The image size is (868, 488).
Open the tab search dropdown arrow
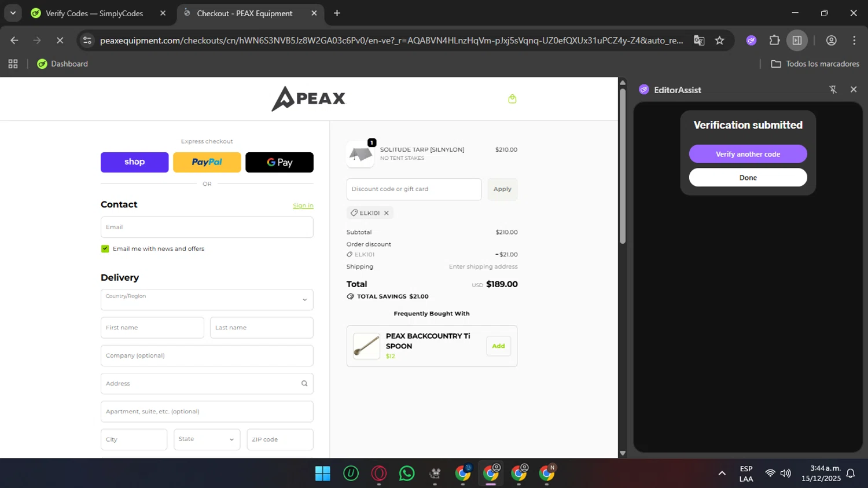pyautogui.click(x=13, y=13)
